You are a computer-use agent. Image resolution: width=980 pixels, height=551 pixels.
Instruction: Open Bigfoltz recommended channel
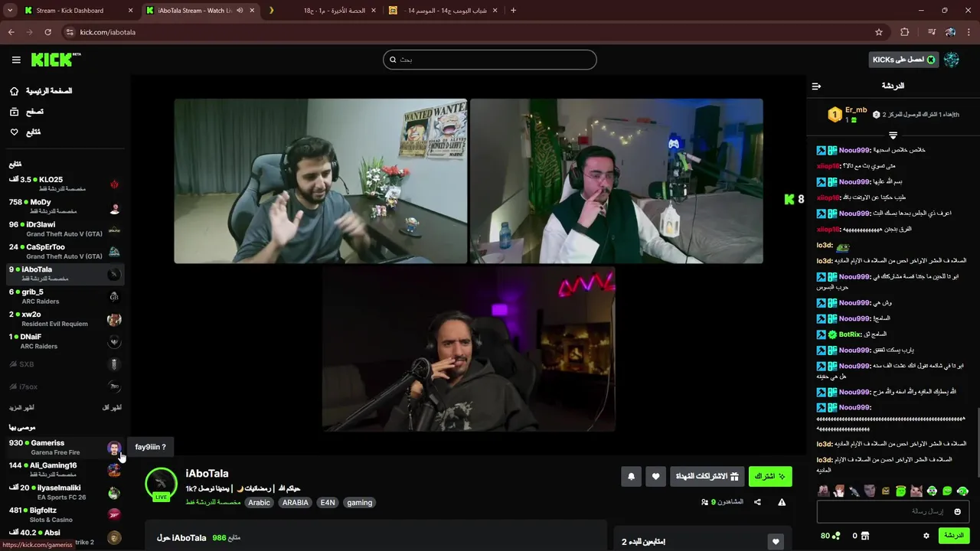pyautogui.click(x=64, y=514)
